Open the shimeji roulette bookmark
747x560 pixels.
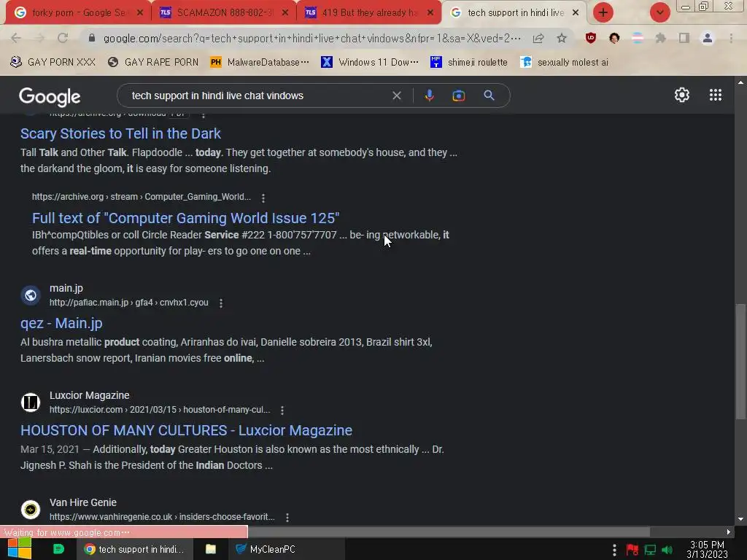pos(469,62)
